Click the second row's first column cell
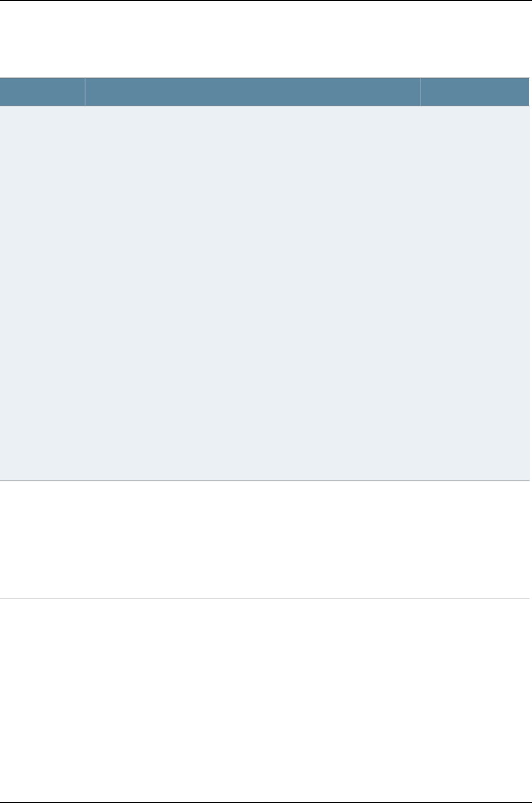The image size is (532, 803). click(42, 539)
